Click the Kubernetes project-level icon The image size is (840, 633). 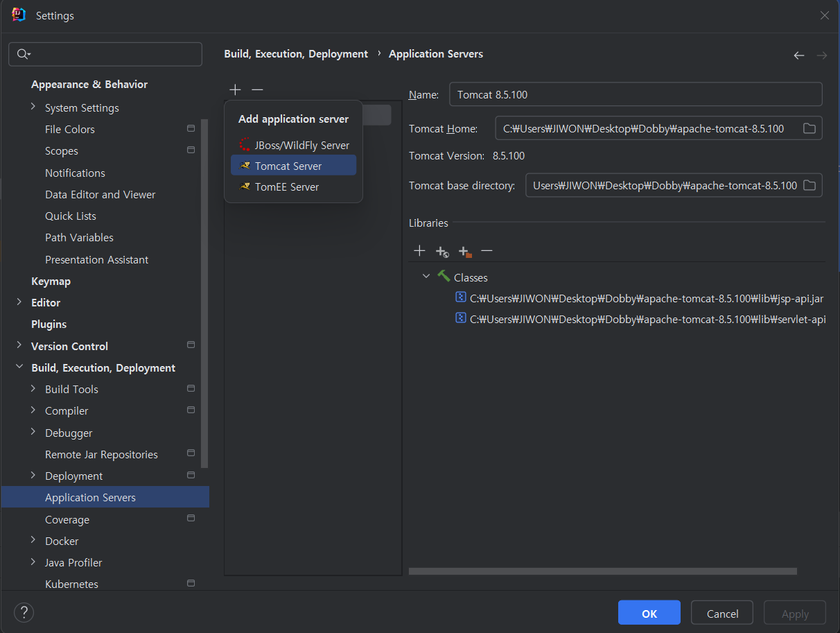[x=191, y=583]
